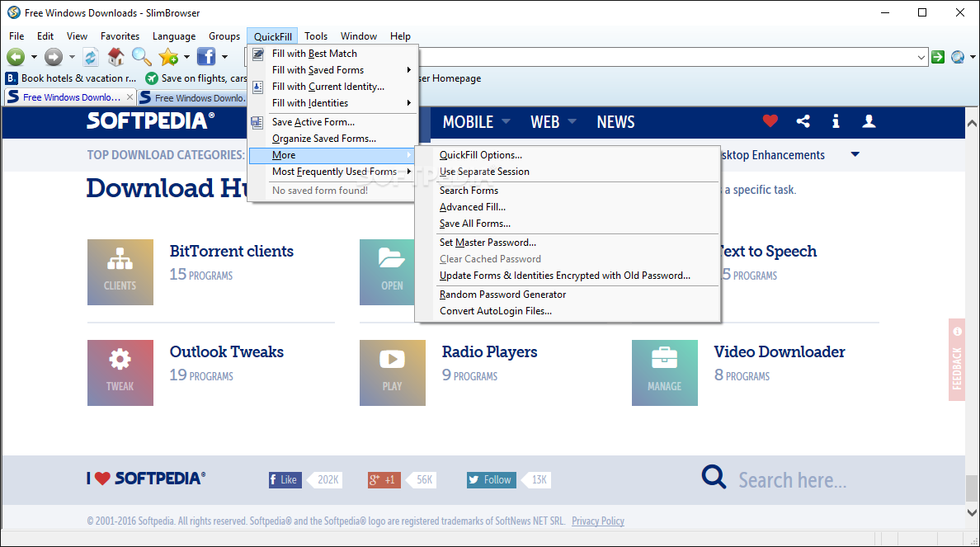Choose Save Active Form menu entry
The image size is (980, 547).
point(332,122)
